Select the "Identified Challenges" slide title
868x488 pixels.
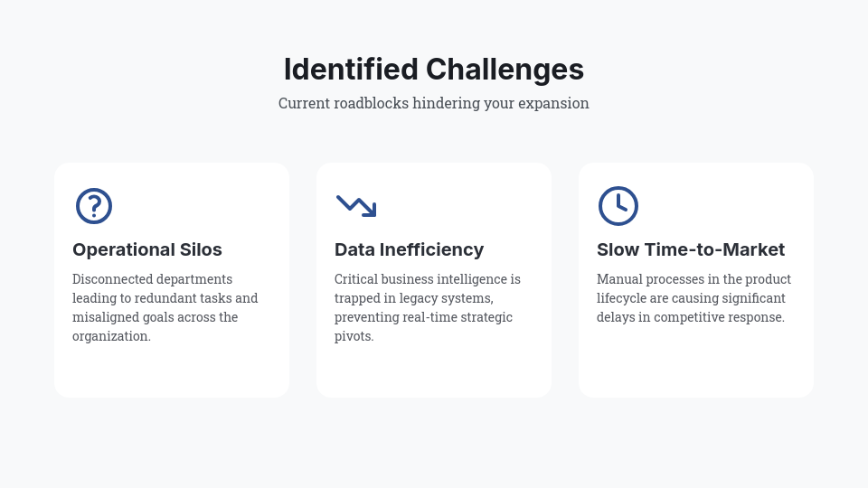point(434,70)
